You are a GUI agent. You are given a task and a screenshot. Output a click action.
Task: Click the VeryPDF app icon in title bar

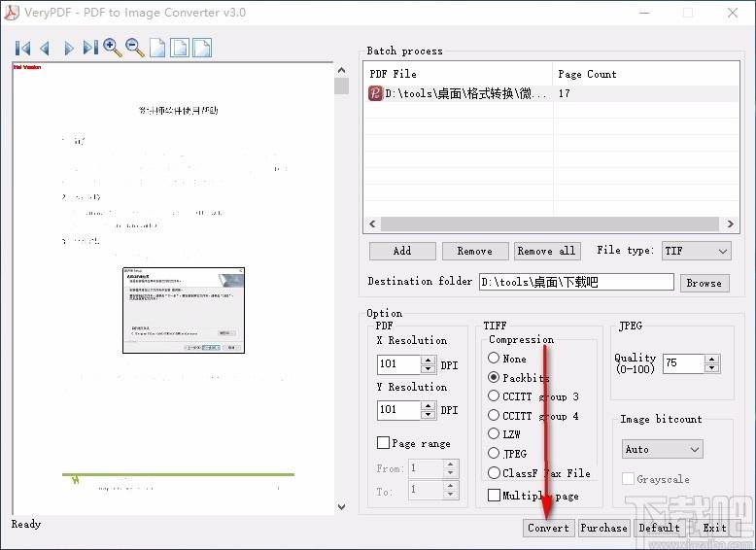coord(11,13)
